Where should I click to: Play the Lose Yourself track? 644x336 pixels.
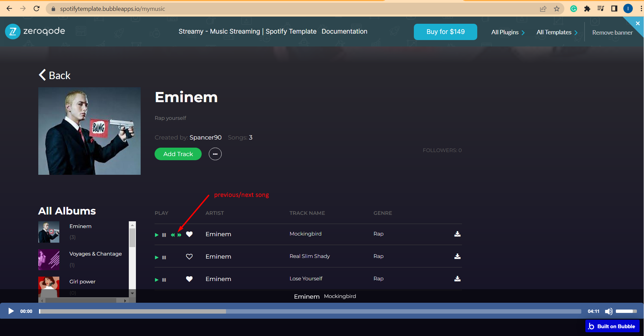click(157, 280)
